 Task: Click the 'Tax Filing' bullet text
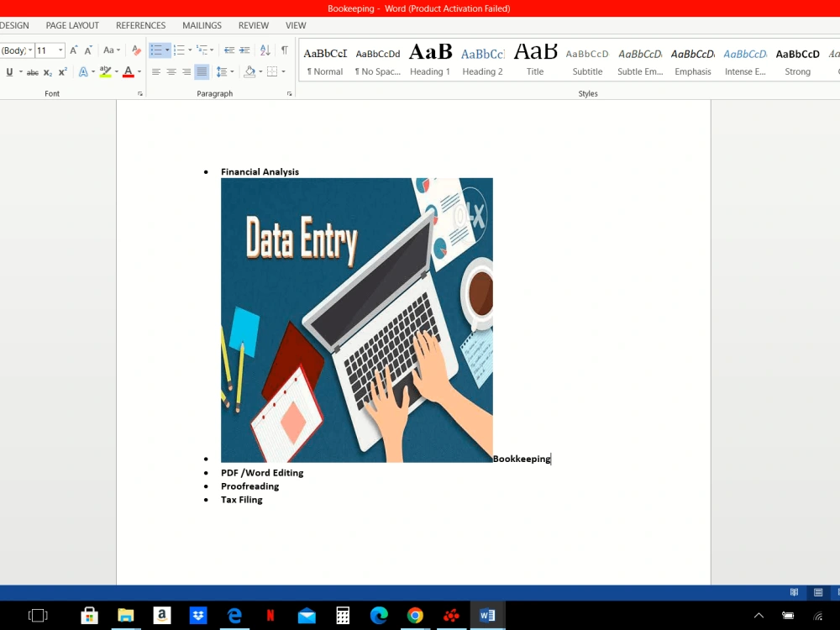pos(242,499)
